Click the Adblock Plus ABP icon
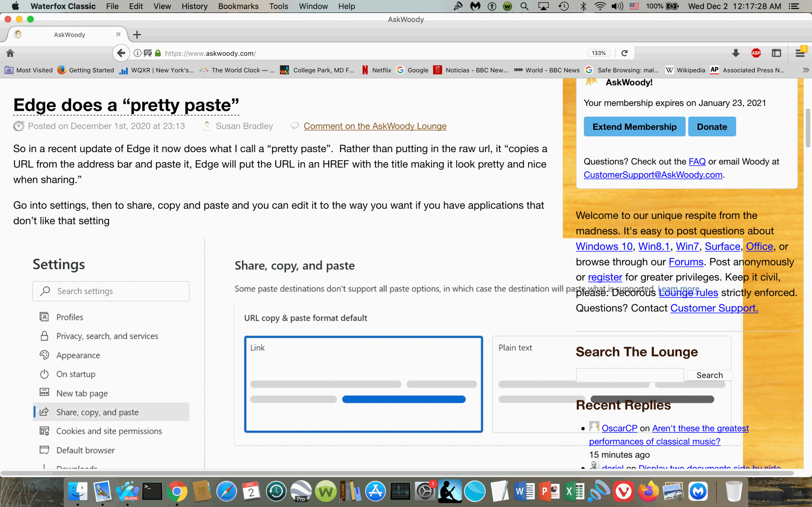This screenshot has height=507, width=812. [x=756, y=53]
